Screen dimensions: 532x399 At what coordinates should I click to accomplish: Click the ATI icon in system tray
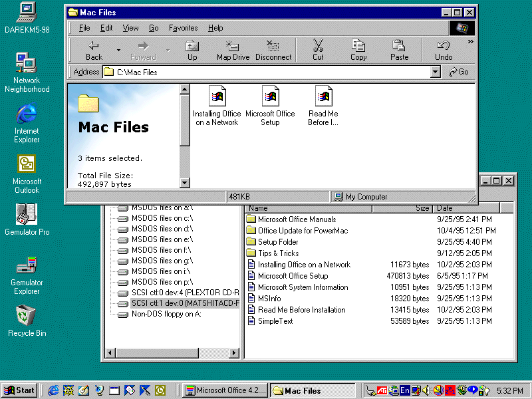[382, 390]
